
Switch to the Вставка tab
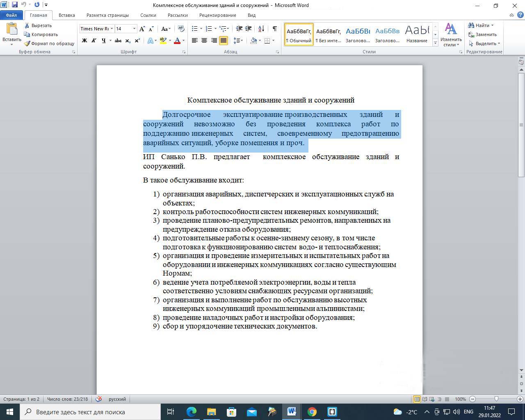tap(66, 15)
